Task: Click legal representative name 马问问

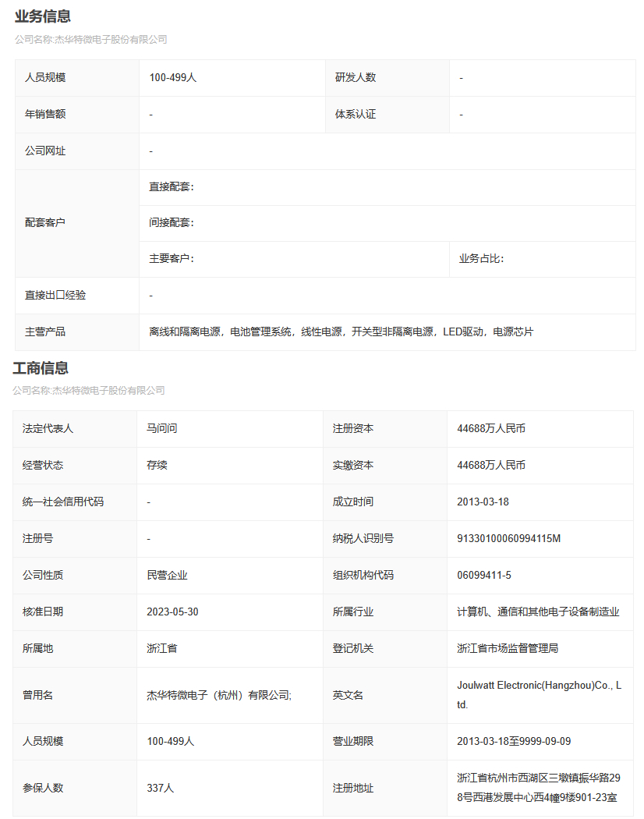Action: coord(162,428)
